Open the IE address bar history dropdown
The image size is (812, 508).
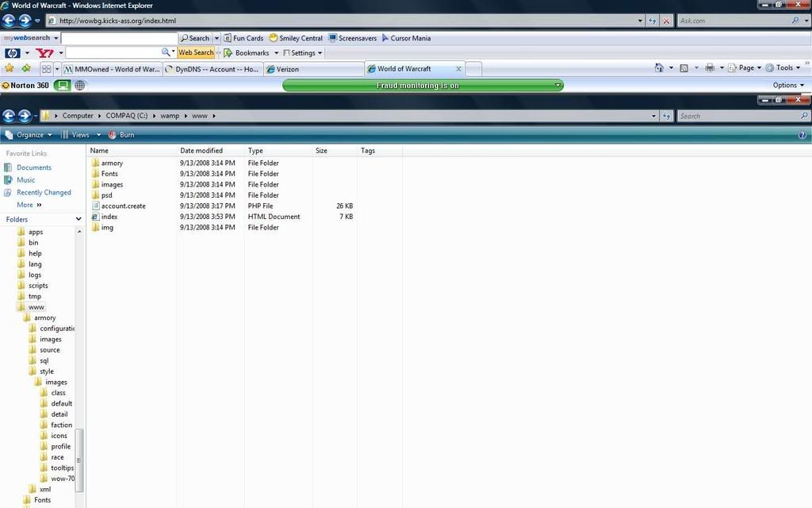(x=640, y=21)
